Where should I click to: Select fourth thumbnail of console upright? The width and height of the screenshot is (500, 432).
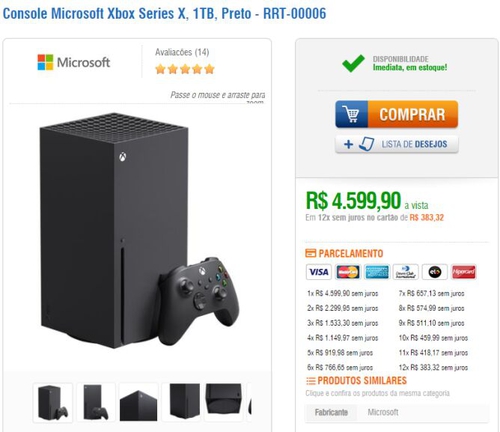[x=181, y=403]
